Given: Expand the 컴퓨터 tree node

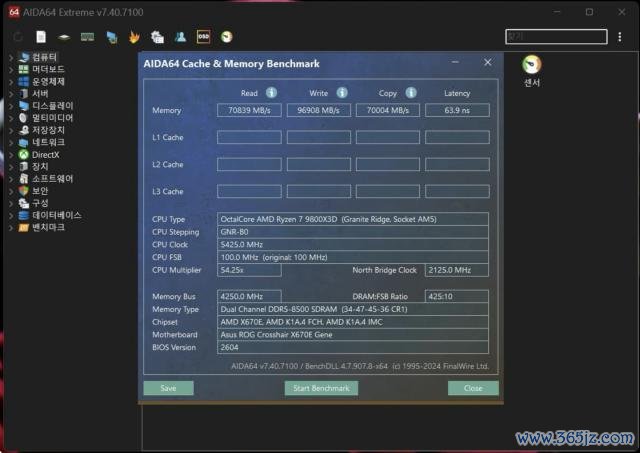Looking at the screenshot, I should [11, 58].
